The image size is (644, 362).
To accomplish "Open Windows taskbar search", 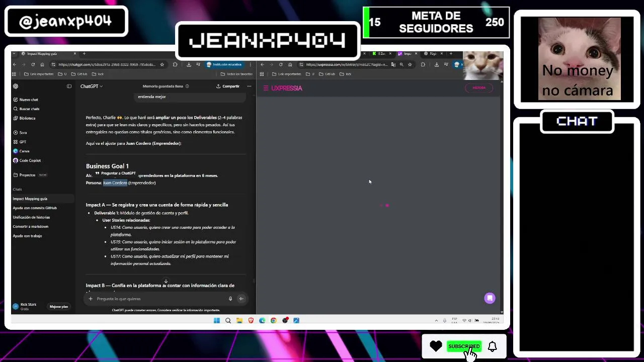I will pyautogui.click(x=228, y=320).
